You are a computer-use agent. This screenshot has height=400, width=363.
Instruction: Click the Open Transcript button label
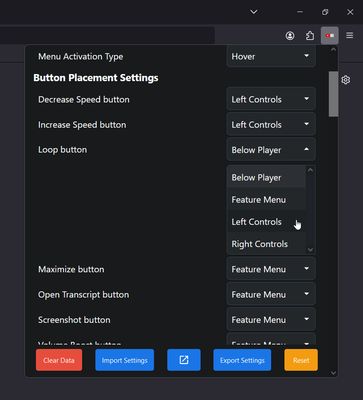pyautogui.click(x=84, y=295)
